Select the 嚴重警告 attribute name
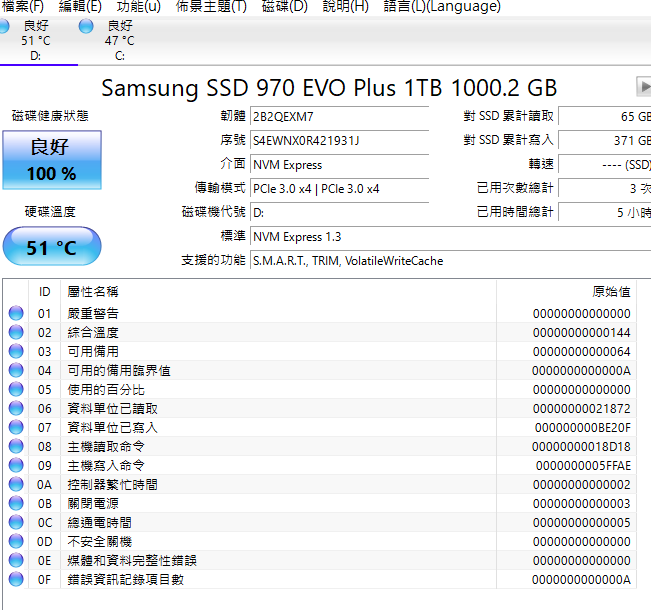651x610 pixels. [93, 313]
